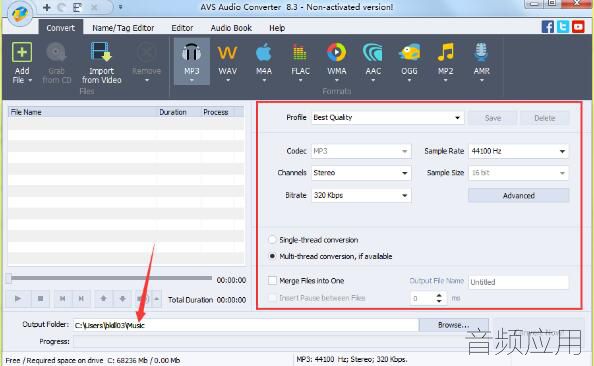Image resolution: width=594 pixels, height=366 pixels.
Task: Click the Output Folder path field
Action: click(x=246, y=325)
